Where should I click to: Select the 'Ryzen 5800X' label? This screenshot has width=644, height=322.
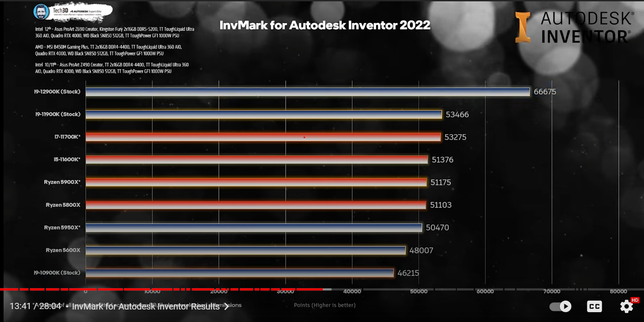[x=63, y=205]
